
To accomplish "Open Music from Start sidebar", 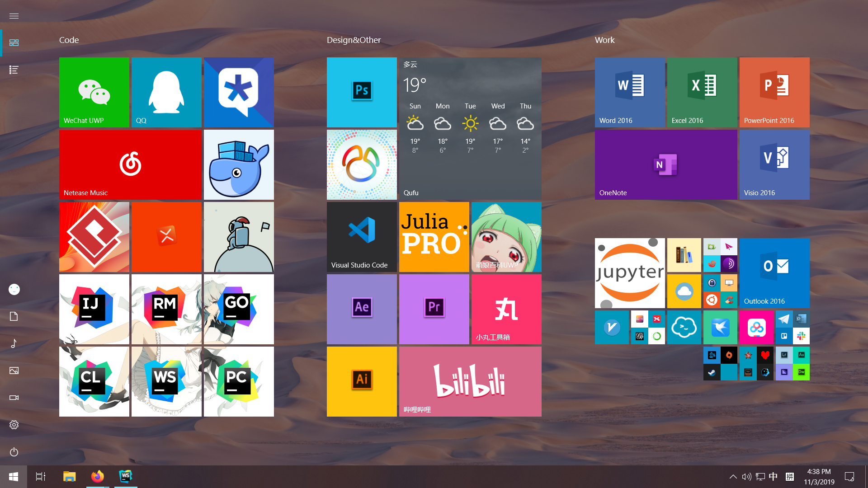I will [14, 343].
